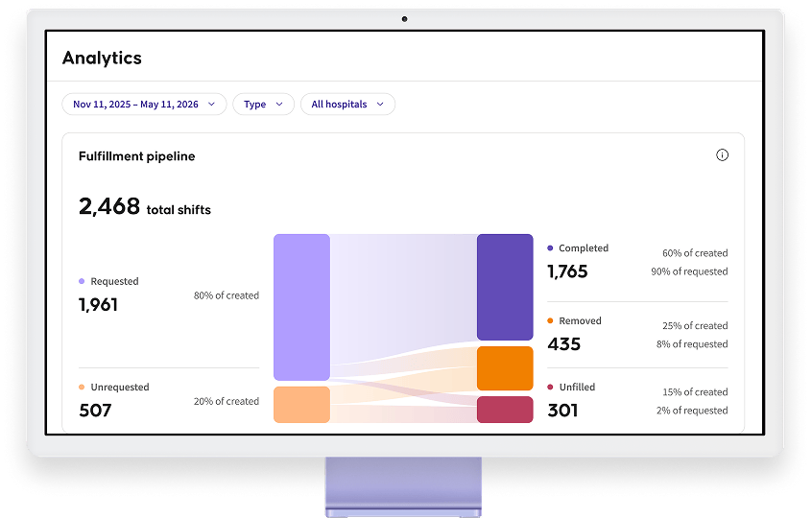Click the Removed legend label

580,320
